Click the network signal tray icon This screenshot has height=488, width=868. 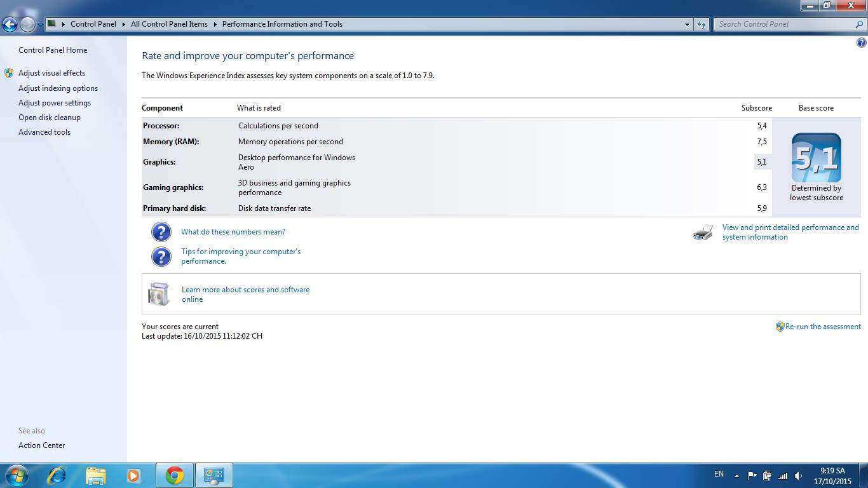[x=783, y=475]
